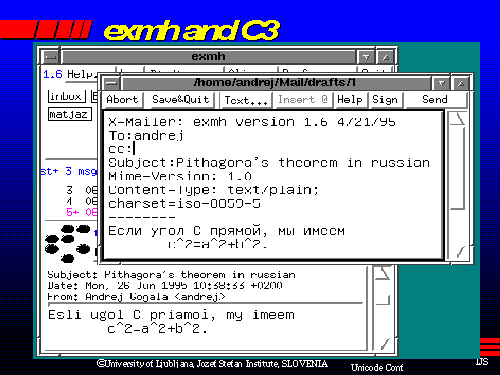500x375 pixels.
Task: Click the Subject header in message view
Action: [171, 275]
